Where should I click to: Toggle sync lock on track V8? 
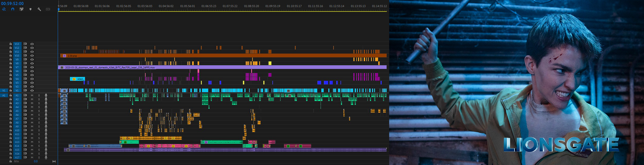[25, 63]
